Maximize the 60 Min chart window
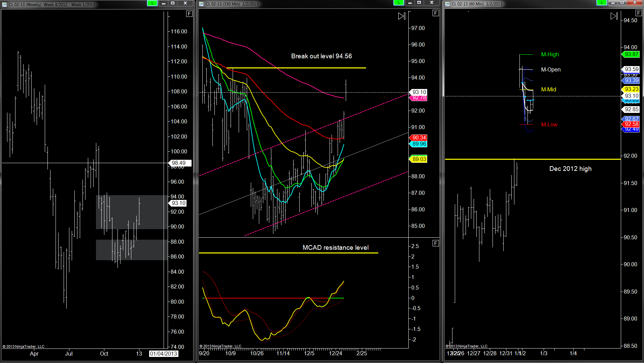Viewport: 644px width, 363px height. (622, 3)
